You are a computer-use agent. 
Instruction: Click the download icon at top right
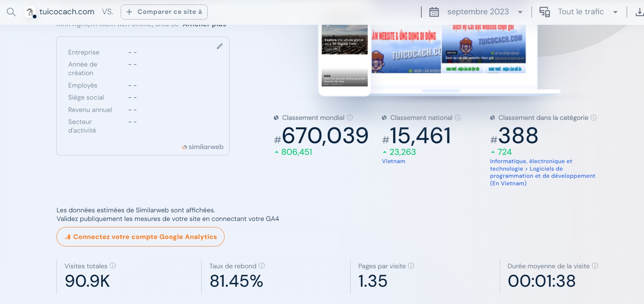[x=639, y=12]
